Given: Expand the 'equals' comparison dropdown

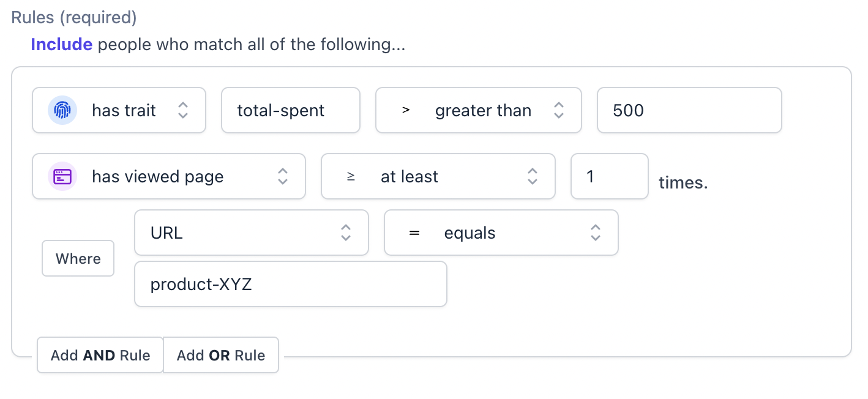Looking at the screenshot, I should coord(501,233).
